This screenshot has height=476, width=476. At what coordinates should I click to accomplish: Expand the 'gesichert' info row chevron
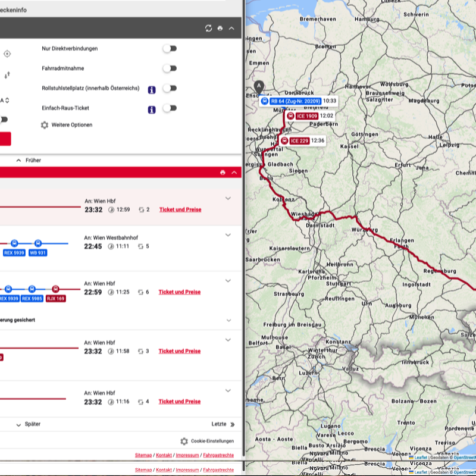click(x=229, y=320)
